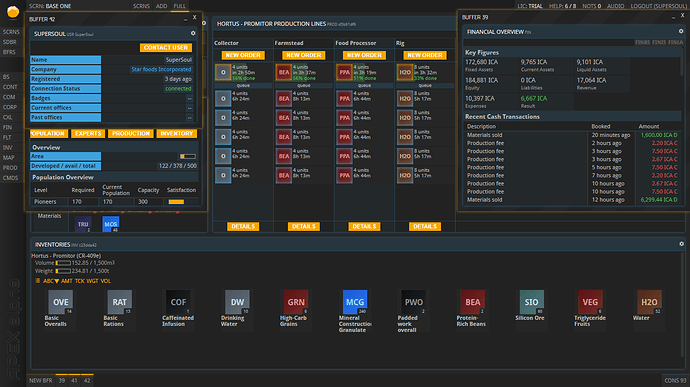Select the DW Drinking Water item
The height and width of the screenshot is (387, 690).
click(x=237, y=302)
